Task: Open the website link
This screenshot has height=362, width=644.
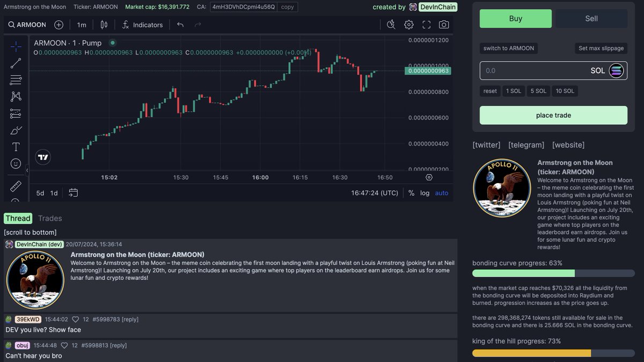Action: [568, 145]
